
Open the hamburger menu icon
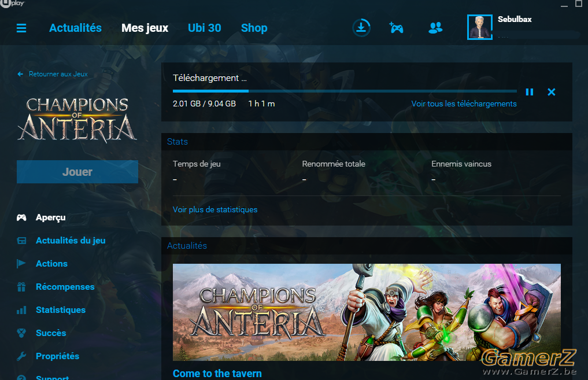(x=21, y=28)
